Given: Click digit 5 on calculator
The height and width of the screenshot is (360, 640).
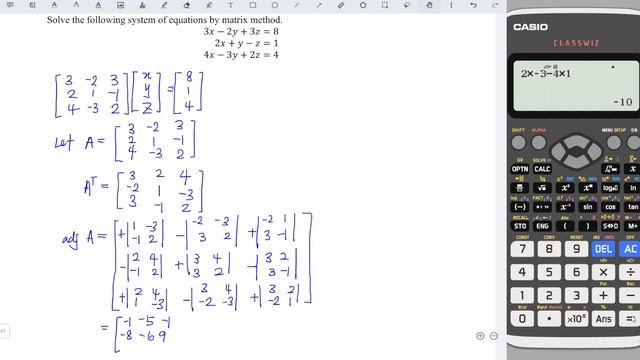Looking at the screenshot, I should [549, 272].
